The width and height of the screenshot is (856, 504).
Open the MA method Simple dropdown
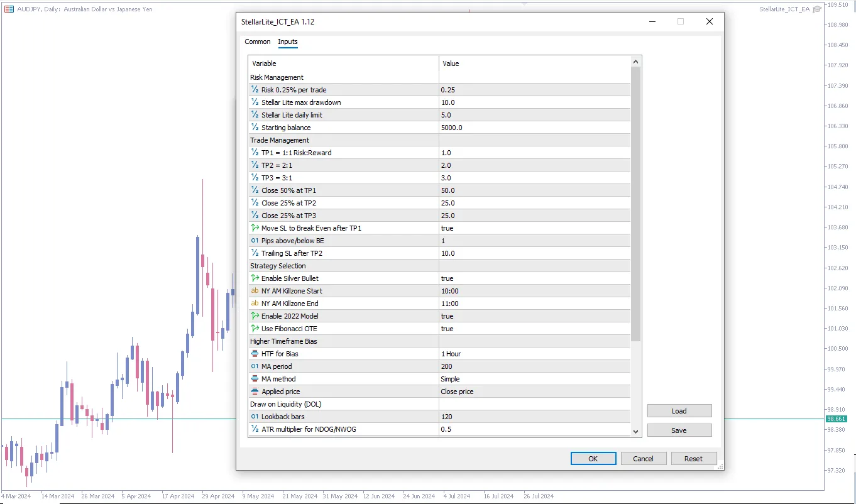pyautogui.click(x=534, y=379)
